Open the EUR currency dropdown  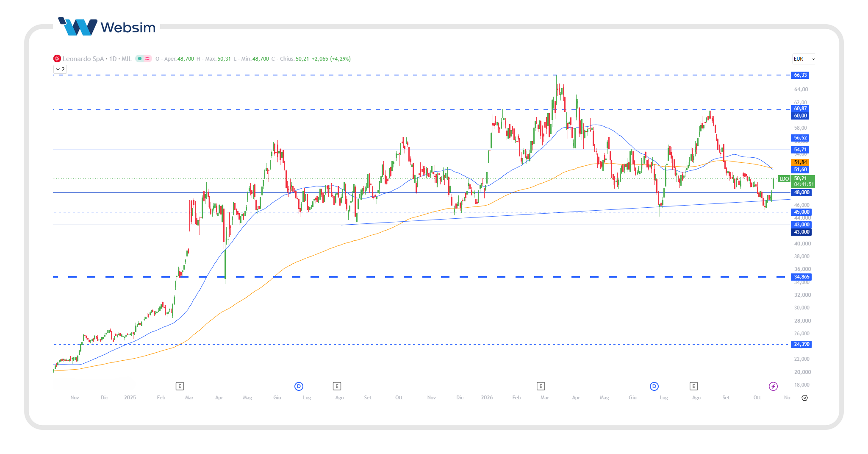point(804,59)
